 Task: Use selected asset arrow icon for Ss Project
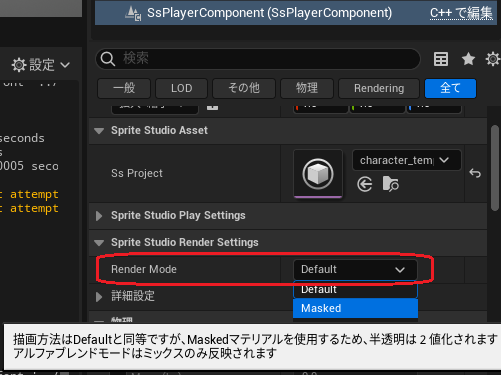point(365,184)
